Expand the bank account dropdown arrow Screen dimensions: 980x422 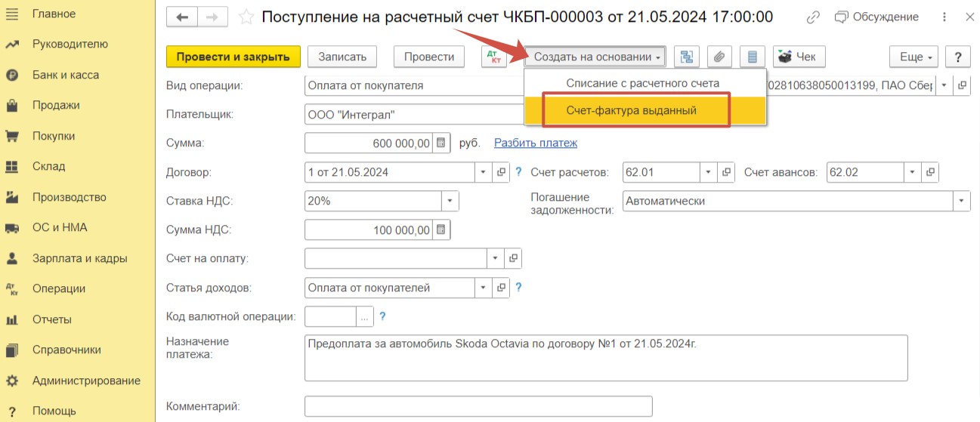(x=944, y=85)
